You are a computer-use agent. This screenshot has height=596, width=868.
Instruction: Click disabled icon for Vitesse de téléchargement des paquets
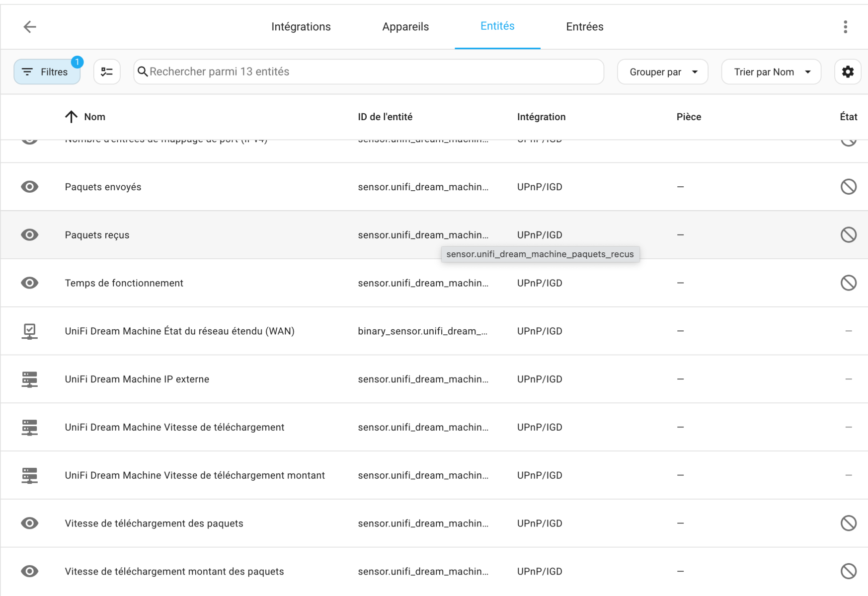pyautogui.click(x=849, y=523)
